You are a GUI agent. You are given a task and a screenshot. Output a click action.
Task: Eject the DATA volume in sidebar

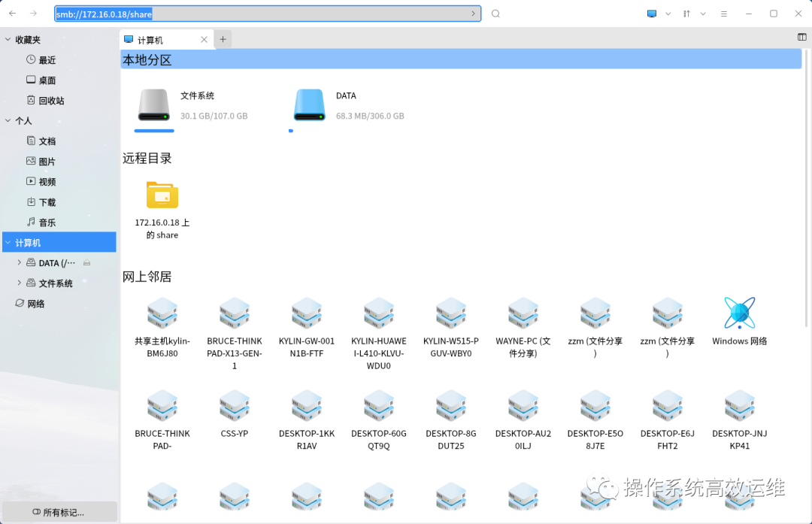tap(87, 262)
